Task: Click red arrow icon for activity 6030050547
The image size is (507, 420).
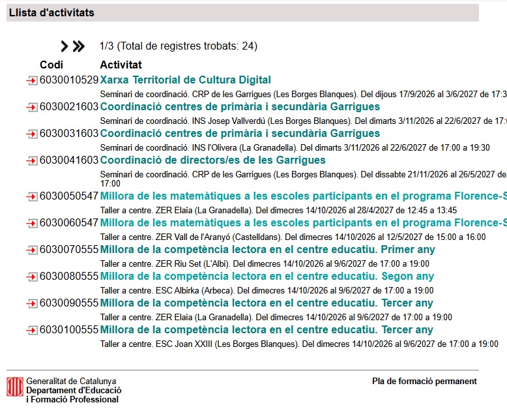Action: (x=32, y=196)
